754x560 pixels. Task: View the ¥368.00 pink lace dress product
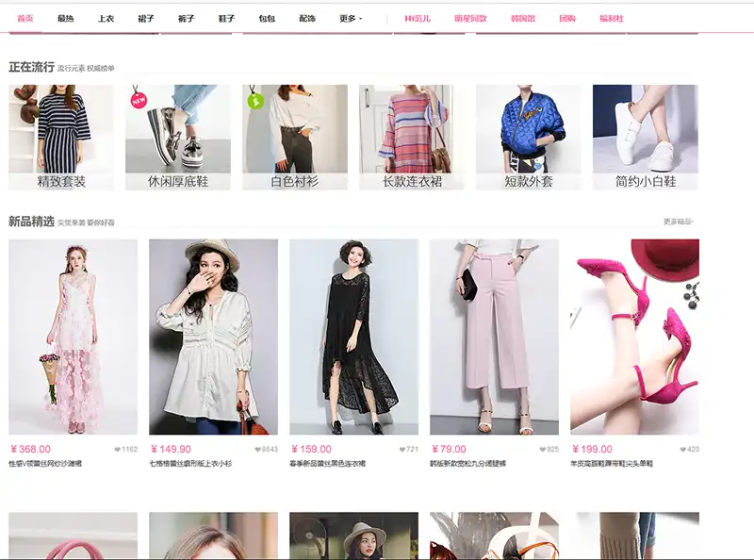click(73, 337)
